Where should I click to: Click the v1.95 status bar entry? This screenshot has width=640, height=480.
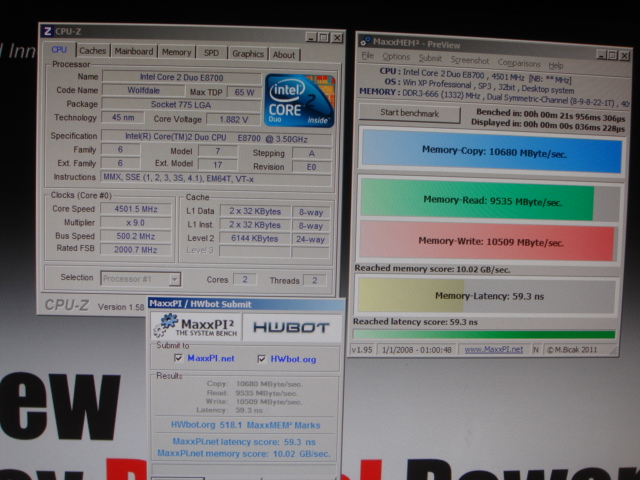pos(362,349)
